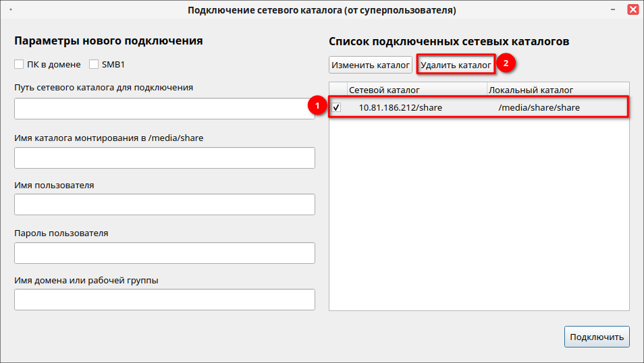
Task: Enable the "ПК в домене" checkbox
Action: (19, 65)
